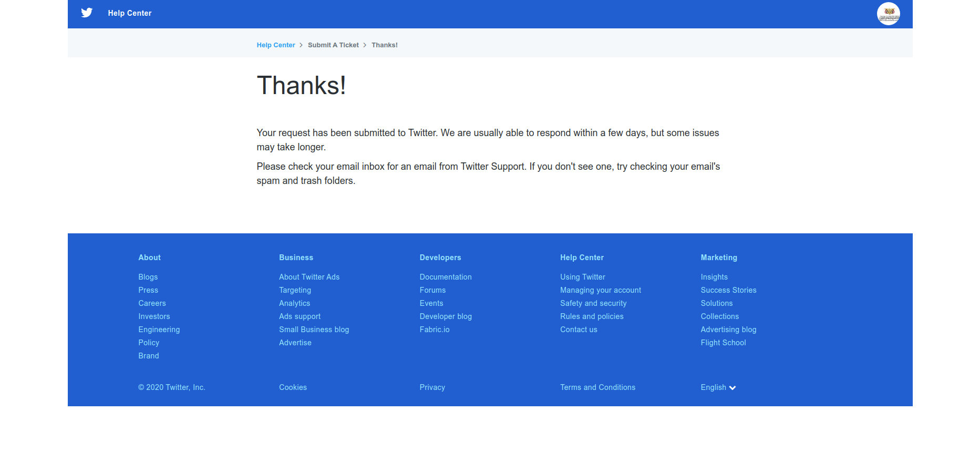Image resolution: width=980 pixels, height=473 pixels.
Task: Open the Analytics link
Action: [x=294, y=303]
